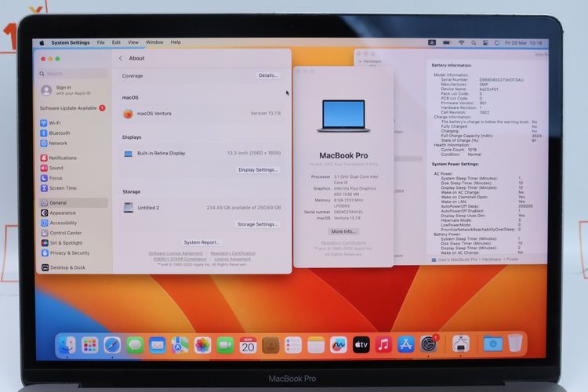The image size is (588, 392).
Task: Click the battery status icon in menu bar
Action: pyautogui.click(x=447, y=43)
